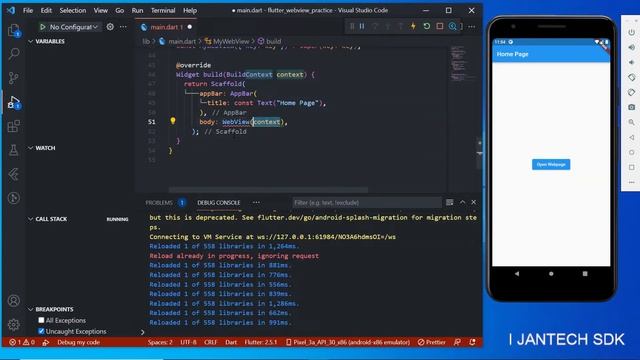This screenshot has height=360, width=640.
Task: Open launch.json configuration gear
Action: click(x=110, y=27)
